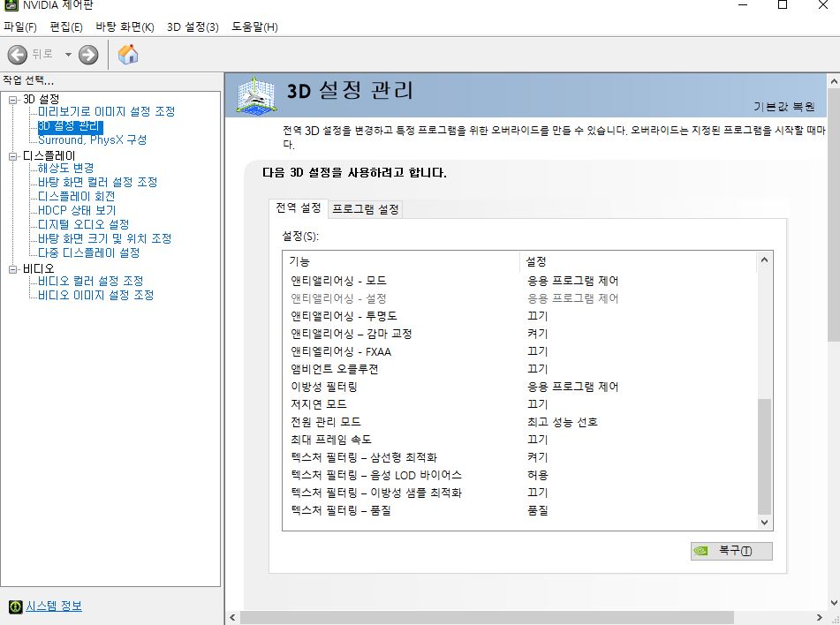The image size is (840, 625).
Task: Open 바탕 화면 크기 및 위치 조정
Action: point(104,238)
